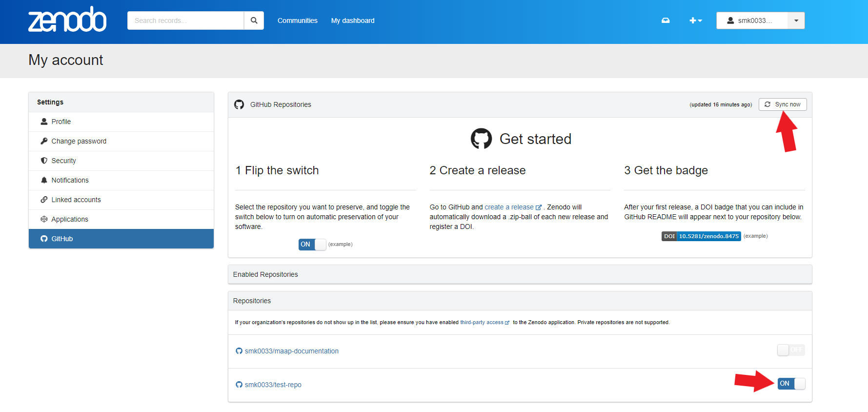
Task: Click the GitHub Repositories panel title
Action: click(281, 104)
